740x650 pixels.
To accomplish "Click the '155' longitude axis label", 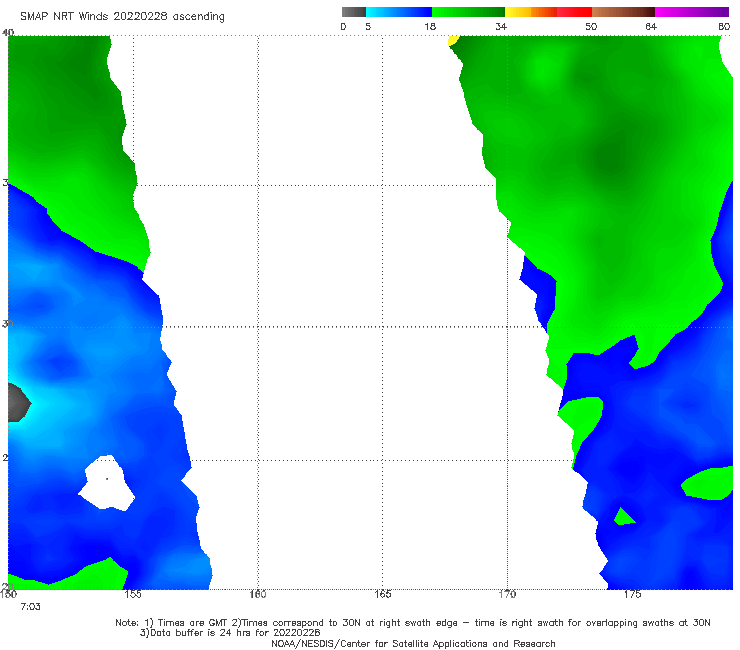I will coord(133,594).
